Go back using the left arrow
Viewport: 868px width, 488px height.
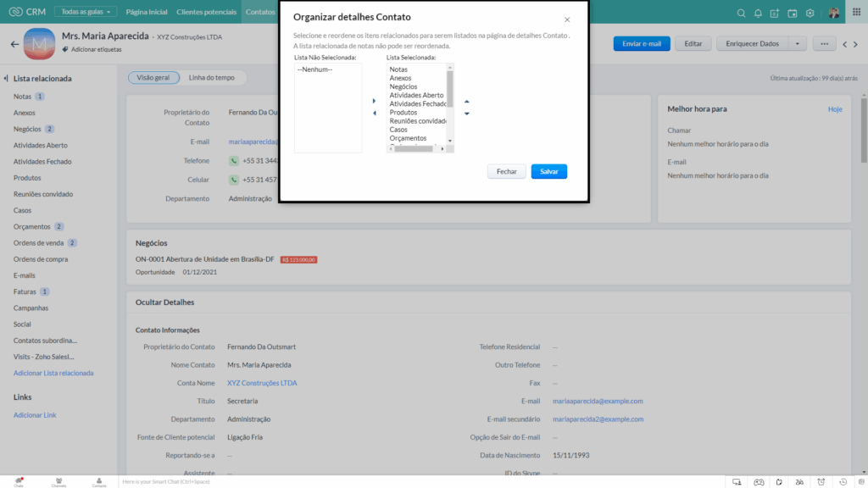(x=14, y=44)
